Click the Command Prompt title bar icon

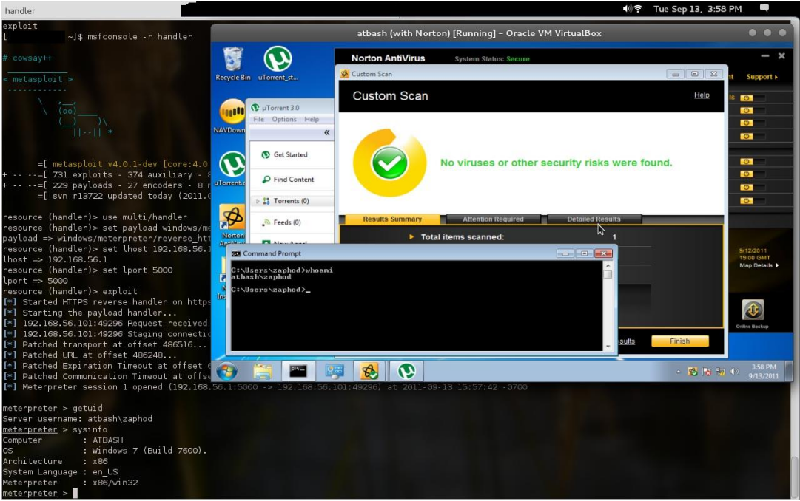pos(236,254)
